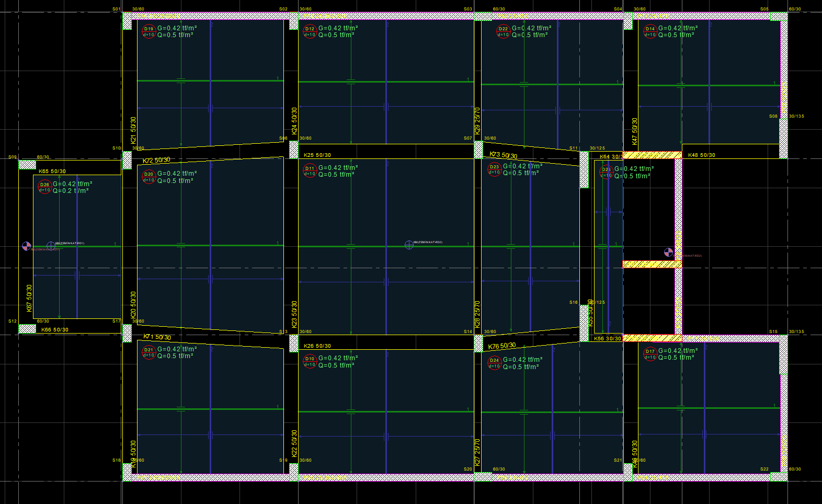Select the hatched column at S14

(x=478, y=343)
